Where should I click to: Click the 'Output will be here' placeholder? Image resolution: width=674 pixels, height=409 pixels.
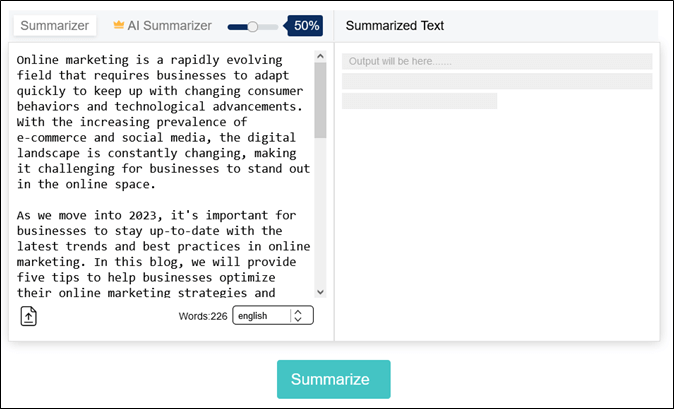(x=400, y=61)
